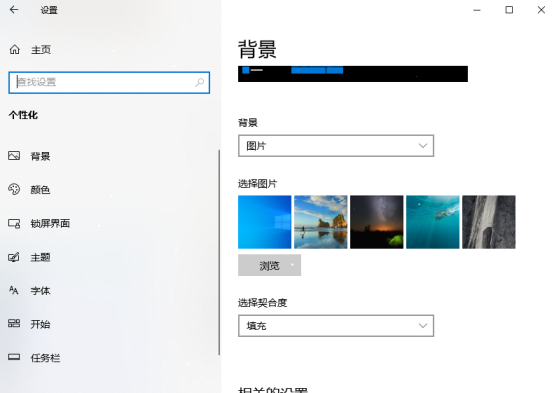This screenshot has height=393, width=554.
Task: Open the 开始 start icon
Action: (14, 323)
